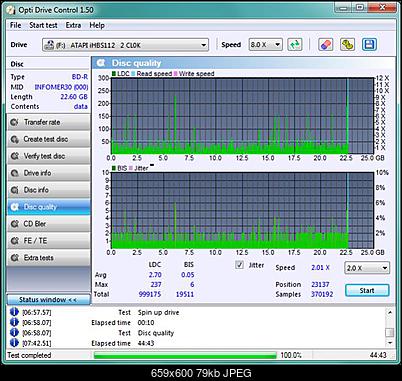Screen dimensions: 402x381
Task: Click the status log scroll up arrow
Action: click(x=389, y=312)
